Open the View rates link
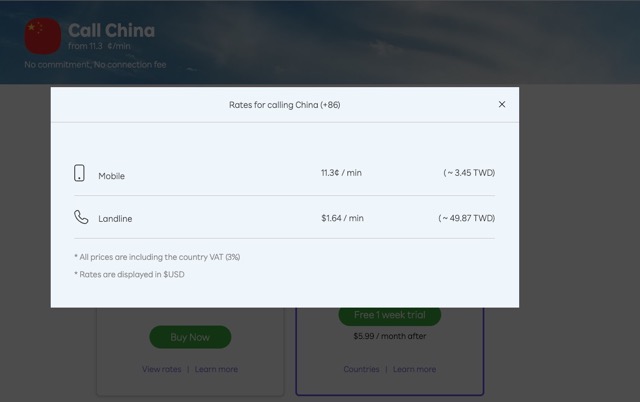This screenshot has width=640, height=402. pos(162,369)
